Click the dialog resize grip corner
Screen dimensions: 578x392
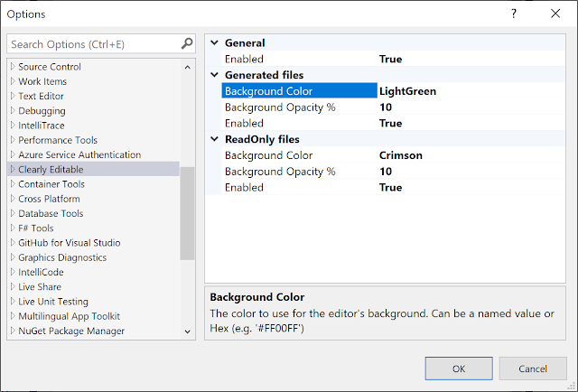pos(572,386)
